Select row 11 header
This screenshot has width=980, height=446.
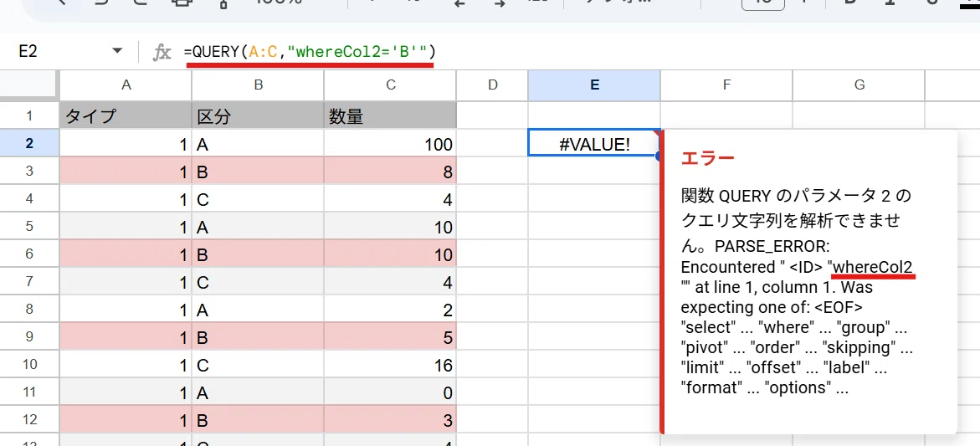(29, 392)
